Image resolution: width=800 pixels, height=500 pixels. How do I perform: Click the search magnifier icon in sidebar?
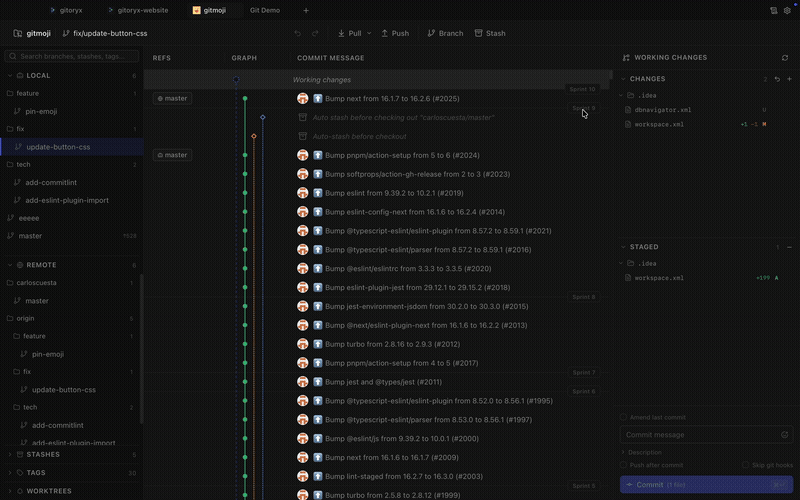tap(13, 56)
